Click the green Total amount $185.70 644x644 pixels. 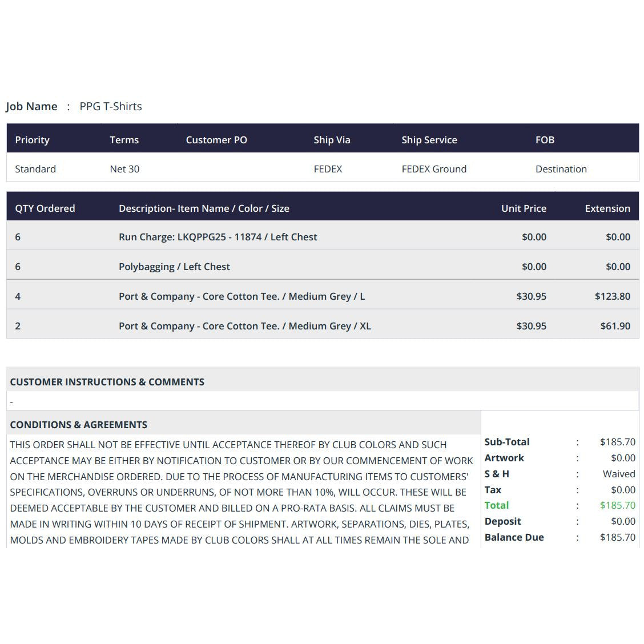617,505
